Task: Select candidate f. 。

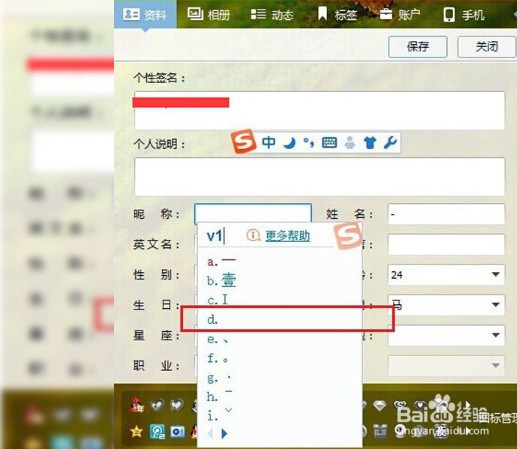Action: 218,359
